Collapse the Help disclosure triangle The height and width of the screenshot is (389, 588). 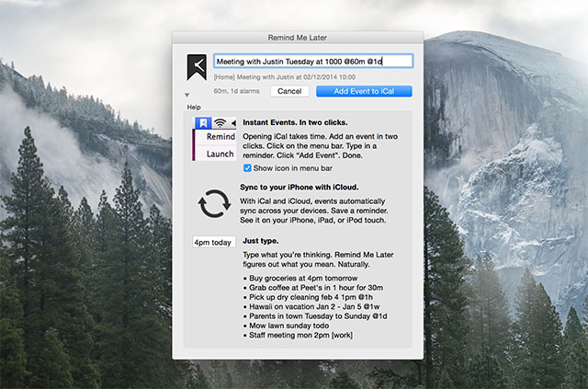pyautogui.click(x=187, y=95)
